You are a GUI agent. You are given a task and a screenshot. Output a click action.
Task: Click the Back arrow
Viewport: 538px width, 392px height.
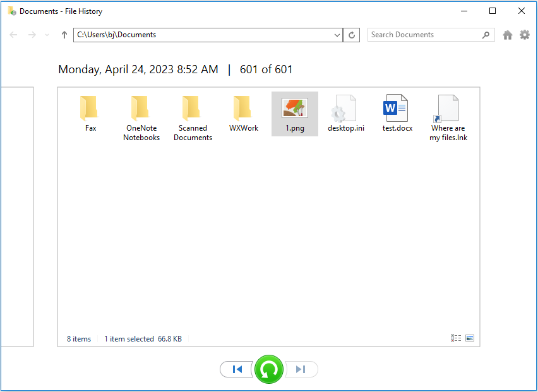click(x=14, y=35)
